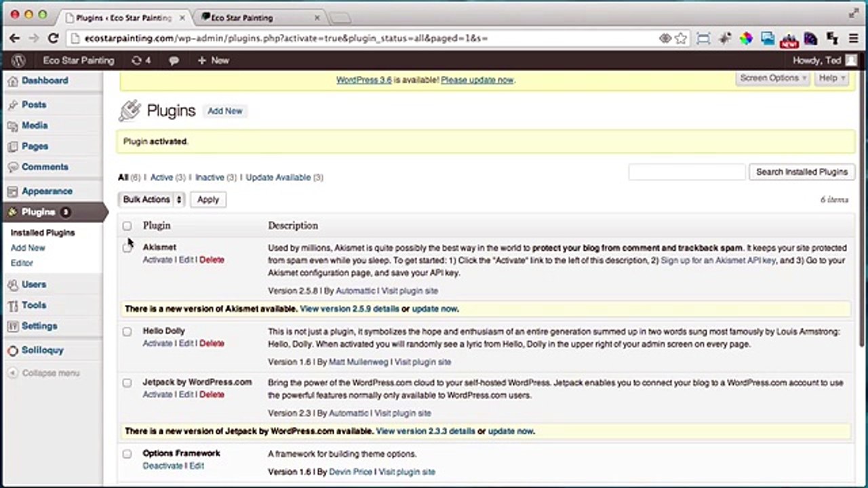Filter plugins by Active (3)
This screenshot has height=488, width=868.
167,178
